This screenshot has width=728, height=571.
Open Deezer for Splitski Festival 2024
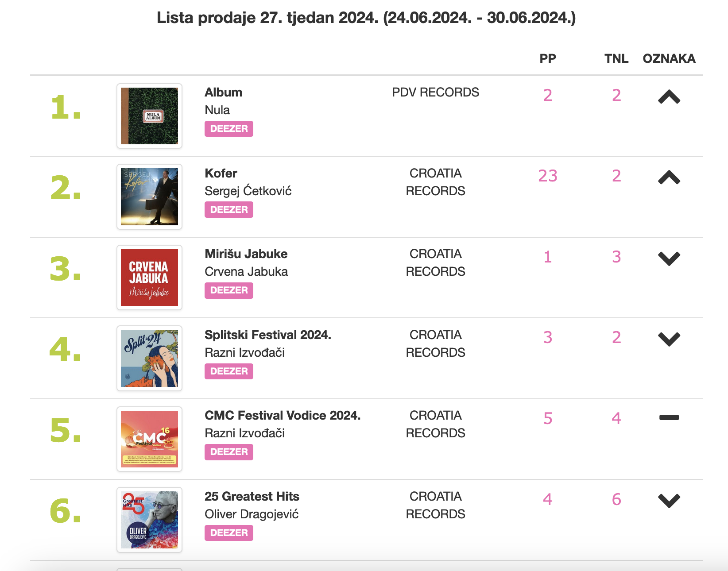(x=228, y=371)
